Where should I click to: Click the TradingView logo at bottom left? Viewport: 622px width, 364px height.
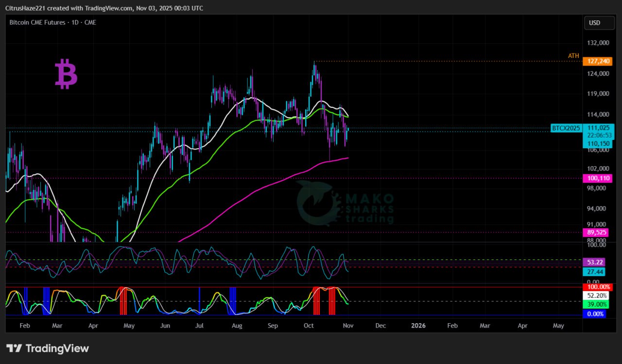tap(48, 348)
